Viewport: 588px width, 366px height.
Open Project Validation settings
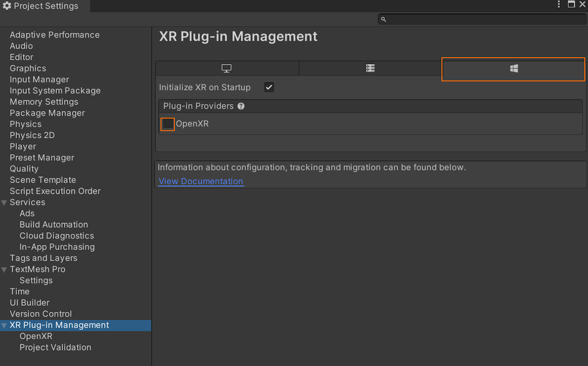[x=56, y=348]
